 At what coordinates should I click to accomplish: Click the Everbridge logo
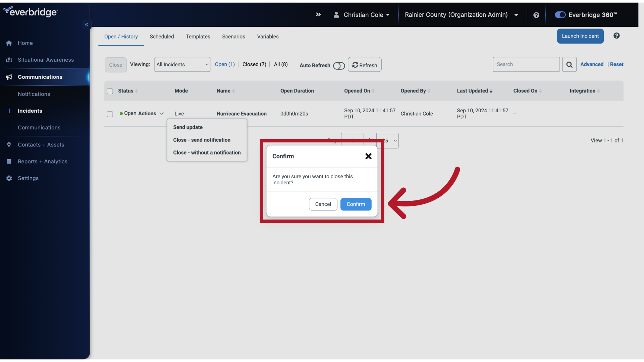point(31,12)
